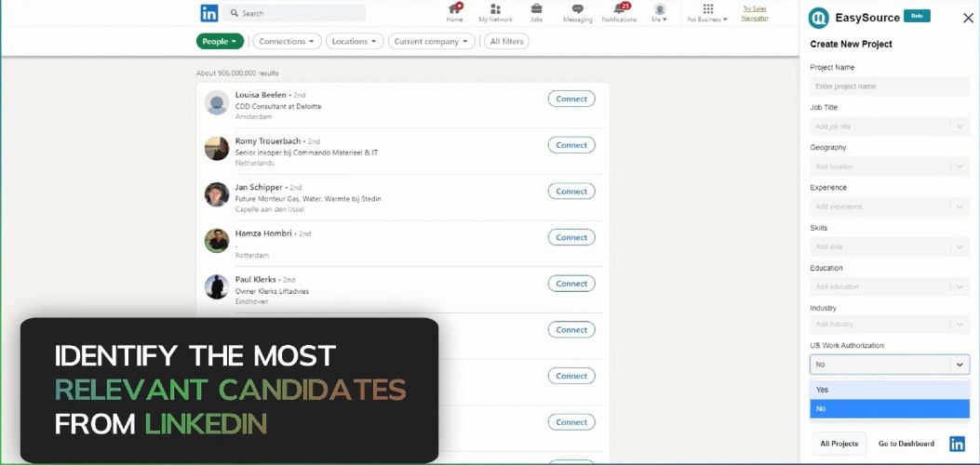The width and height of the screenshot is (980, 465).
Task: Click Hamza Hombri's profile photo
Action: (x=217, y=241)
